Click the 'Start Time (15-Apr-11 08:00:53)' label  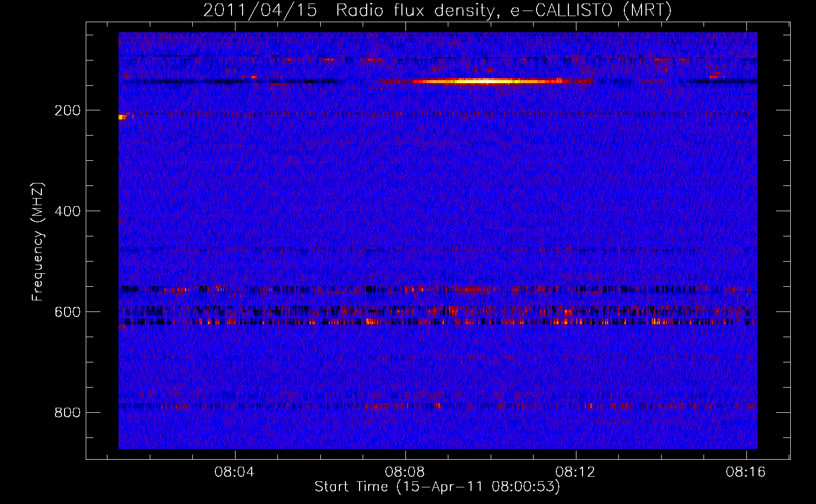[x=437, y=487]
